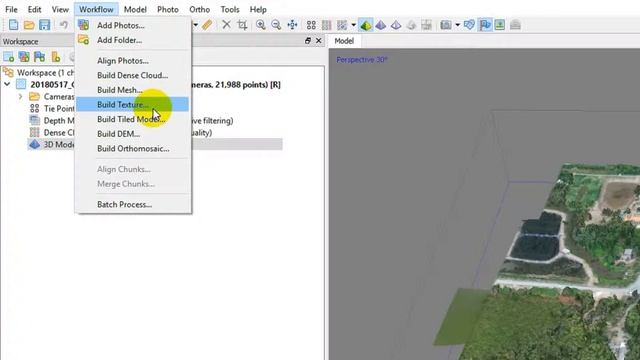Image resolution: width=640 pixels, height=360 pixels.
Task: Zoom out of the model view
Action: point(276,25)
